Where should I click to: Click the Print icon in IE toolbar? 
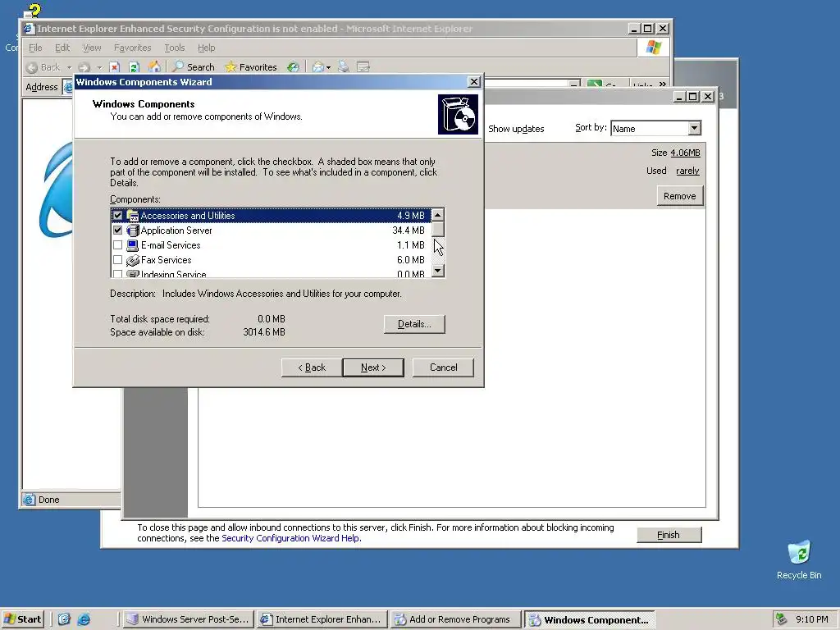(344, 67)
